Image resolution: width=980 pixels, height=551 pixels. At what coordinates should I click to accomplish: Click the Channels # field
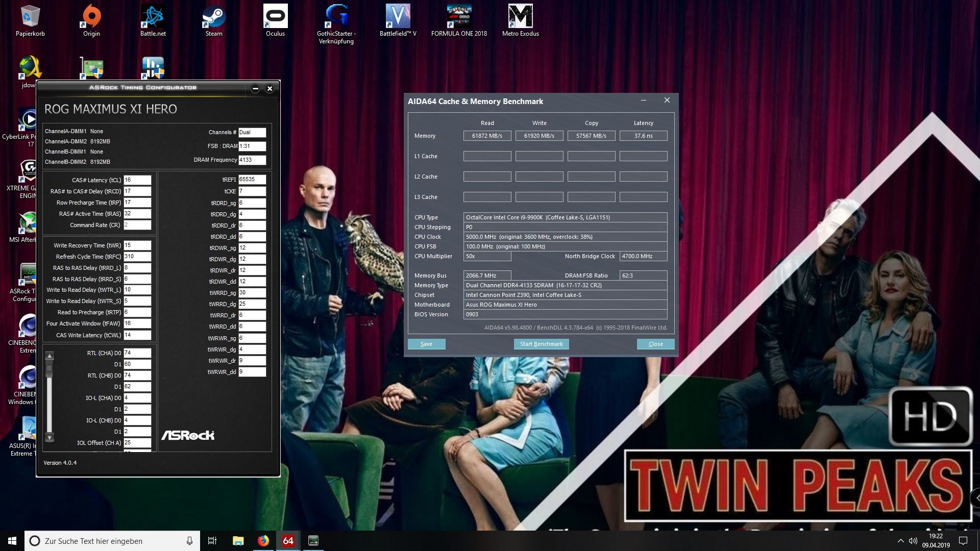pos(252,132)
